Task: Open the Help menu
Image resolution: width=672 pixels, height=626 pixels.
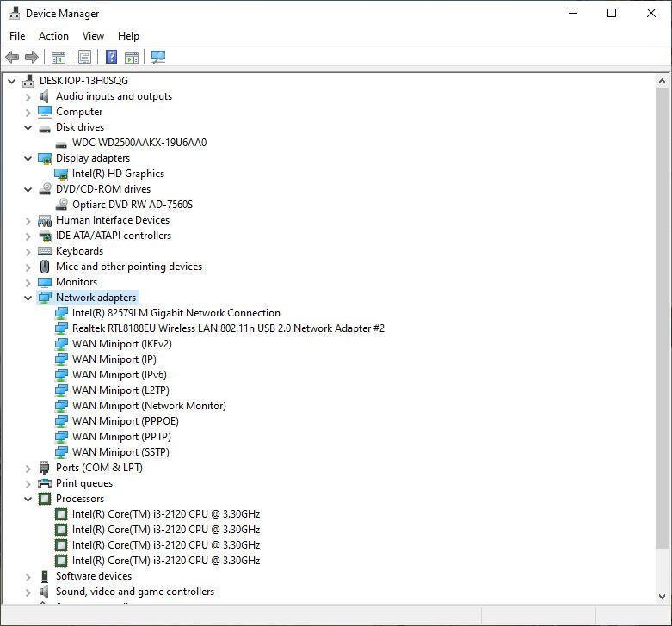Action: (128, 36)
